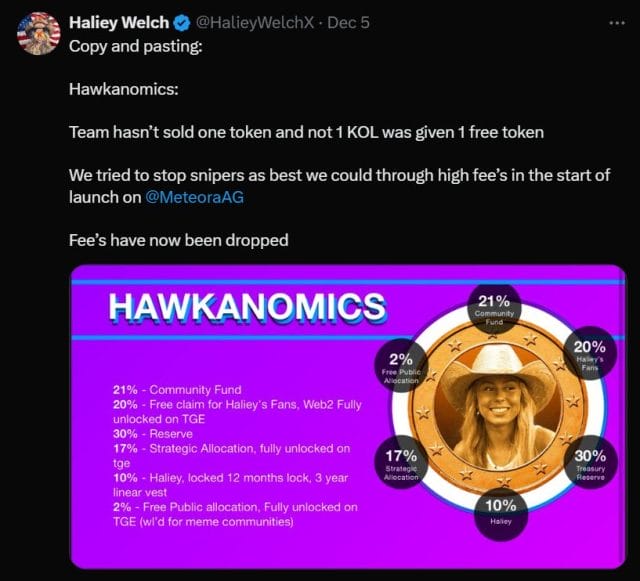Click the 2% Free Public Allocation circle
The width and height of the screenshot is (640, 581).
point(401,366)
